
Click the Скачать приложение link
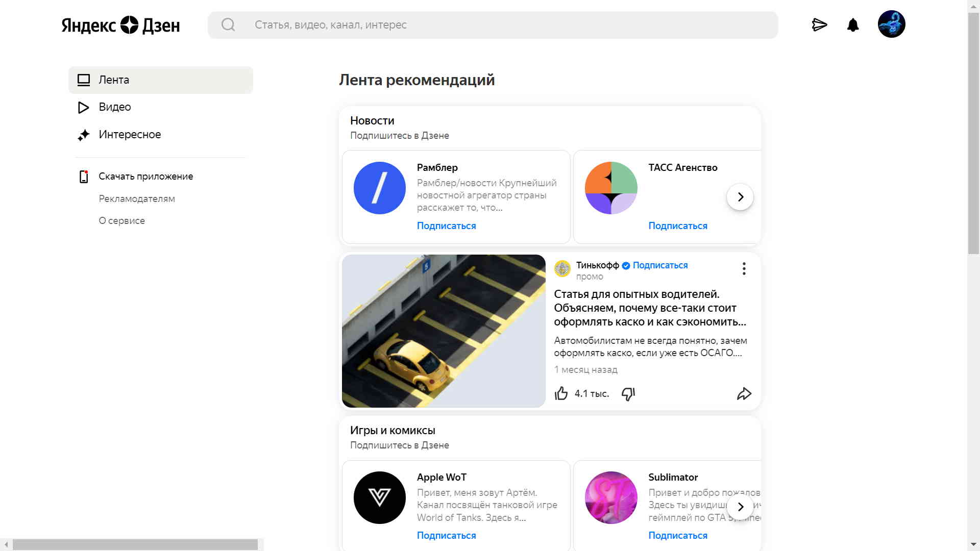coord(145,177)
